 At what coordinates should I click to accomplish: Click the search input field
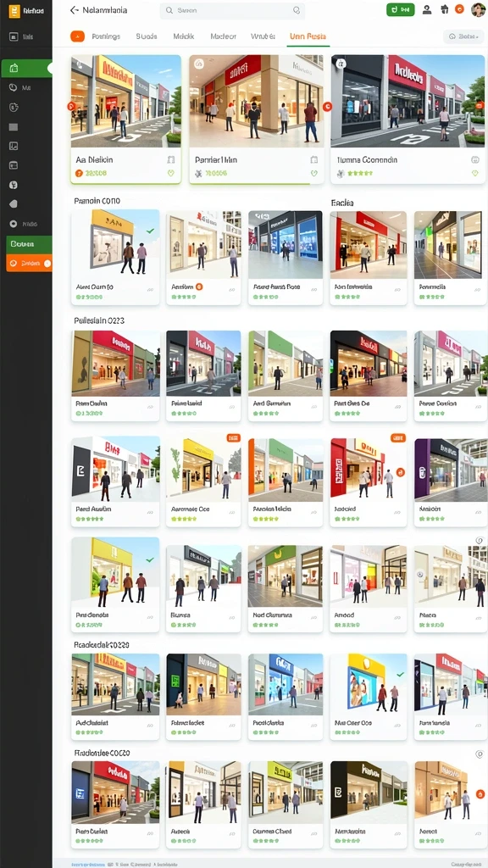point(233,10)
